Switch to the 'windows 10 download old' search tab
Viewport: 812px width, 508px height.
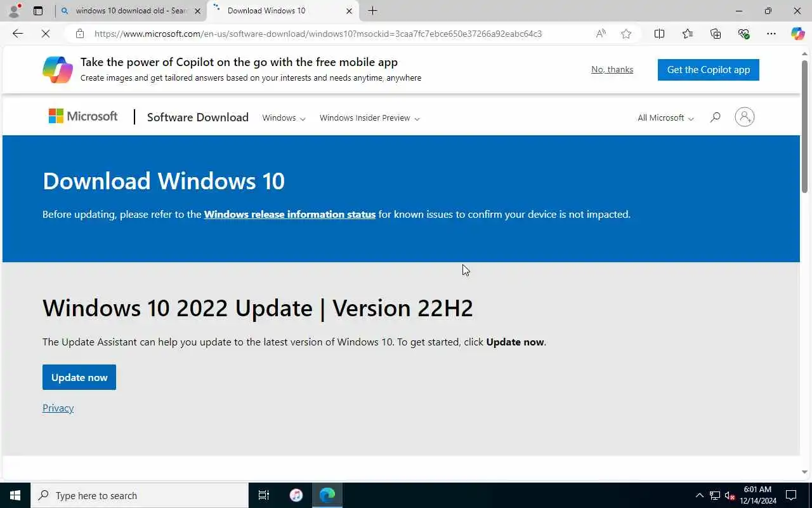click(x=130, y=11)
